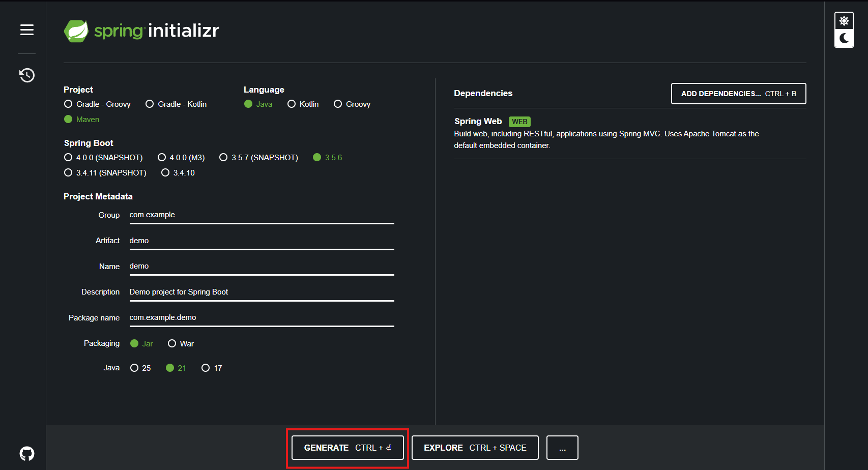
Task: Switch to light theme sun icon
Action: pyautogui.click(x=844, y=21)
